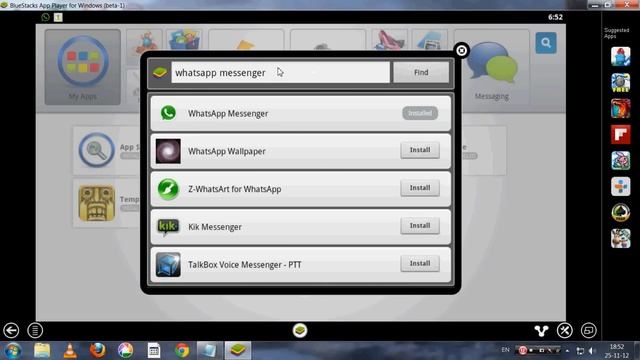Install Kik Messenger
Viewport: 640px width, 360px height.
point(420,226)
